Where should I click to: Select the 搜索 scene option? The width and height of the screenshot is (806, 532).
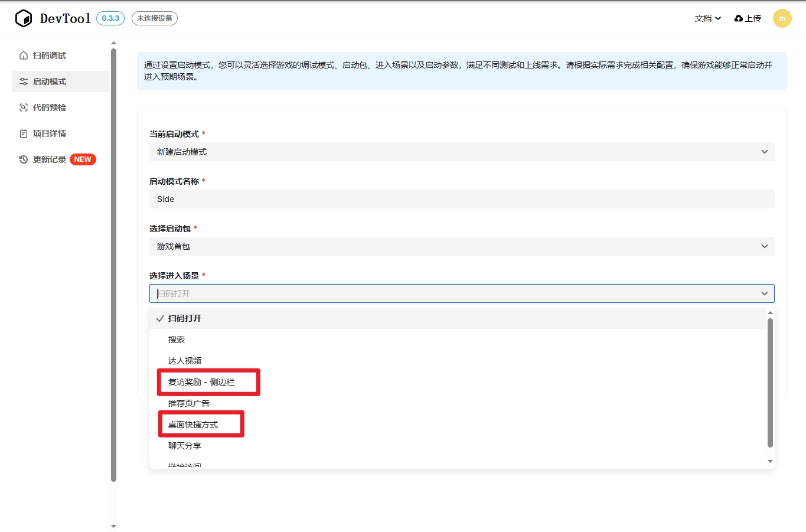(x=458, y=340)
